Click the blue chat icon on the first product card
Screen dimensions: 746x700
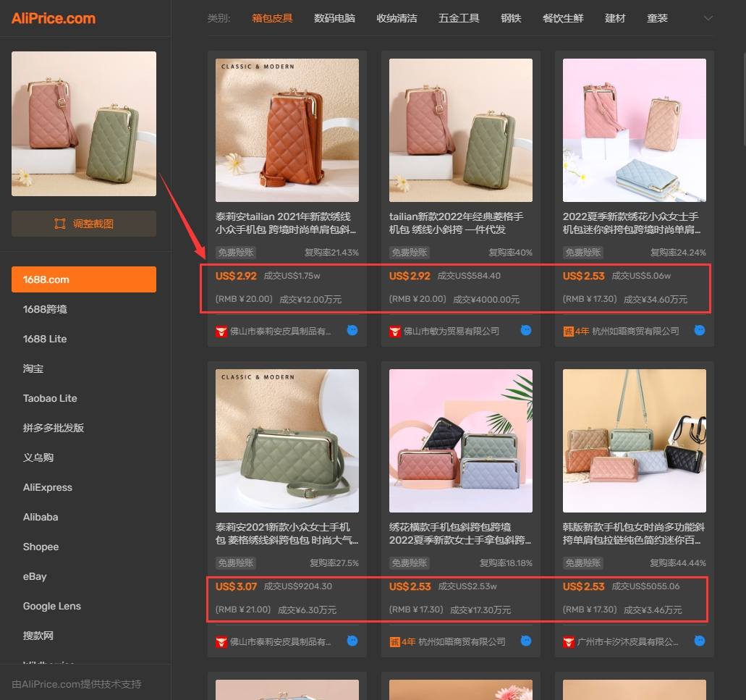click(352, 330)
